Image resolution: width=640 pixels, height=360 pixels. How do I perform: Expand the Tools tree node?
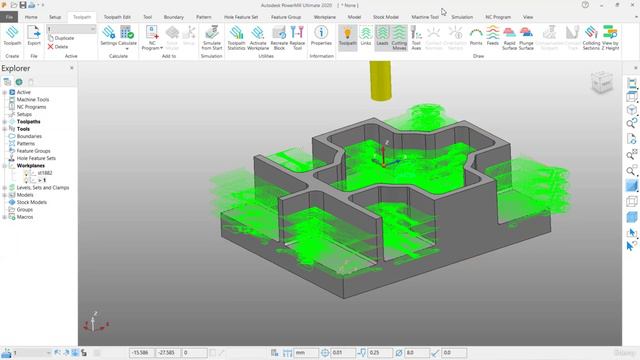pyautogui.click(x=4, y=129)
